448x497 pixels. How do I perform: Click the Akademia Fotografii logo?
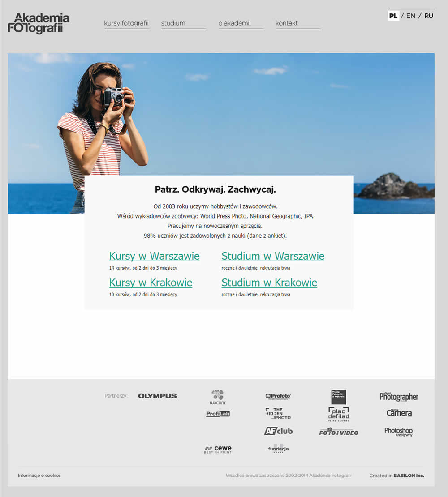tap(39, 23)
